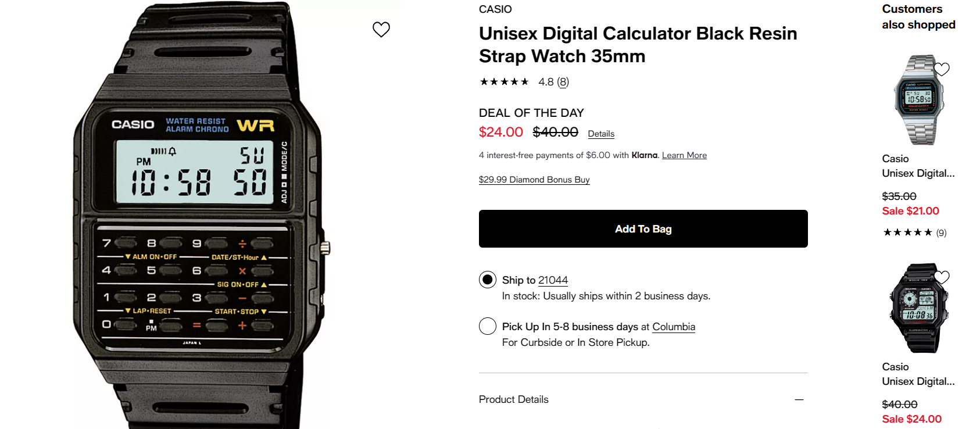Click Klarna Learn More link
This screenshot has width=980, height=429.
click(x=684, y=155)
